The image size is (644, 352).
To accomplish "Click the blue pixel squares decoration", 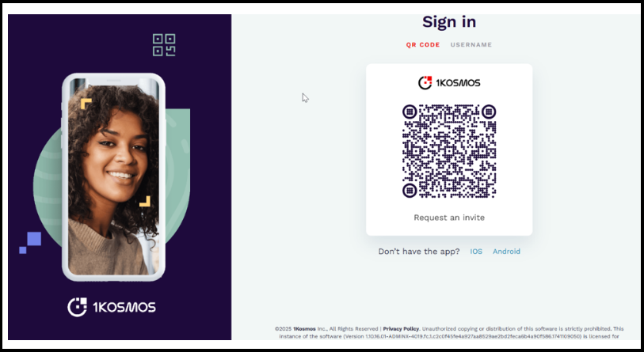I will click(x=30, y=243).
